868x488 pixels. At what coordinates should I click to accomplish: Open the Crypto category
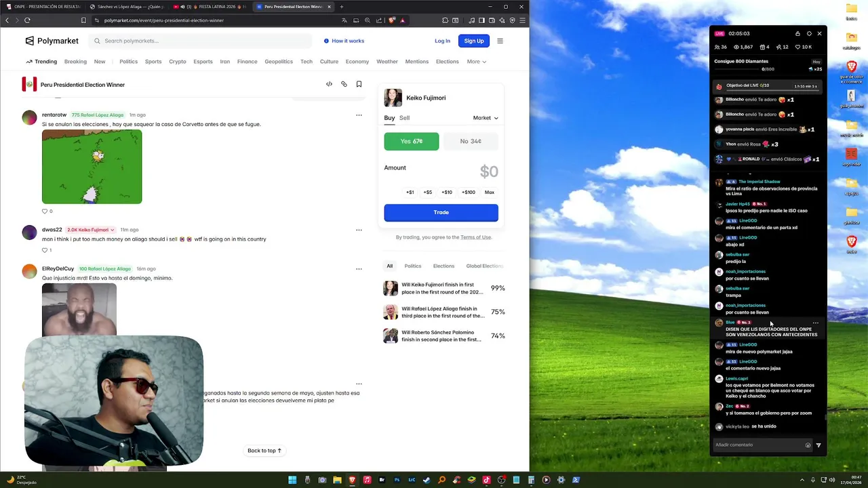pyautogui.click(x=178, y=62)
